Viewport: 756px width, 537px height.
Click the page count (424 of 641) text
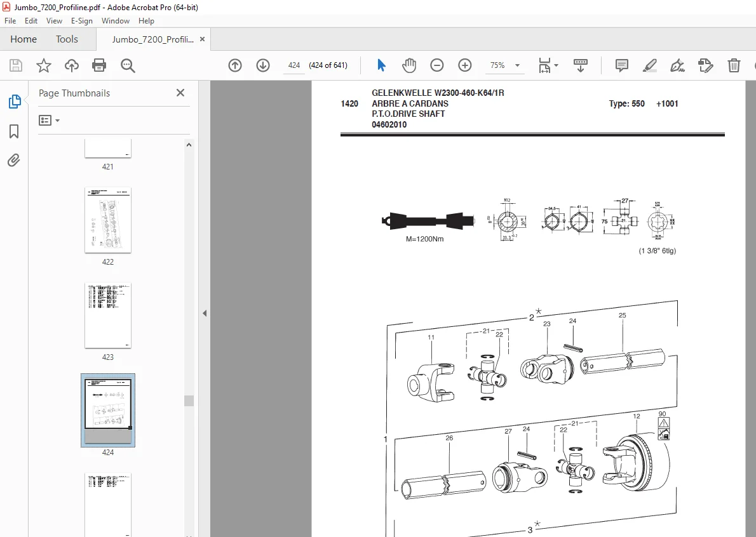click(328, 65)
